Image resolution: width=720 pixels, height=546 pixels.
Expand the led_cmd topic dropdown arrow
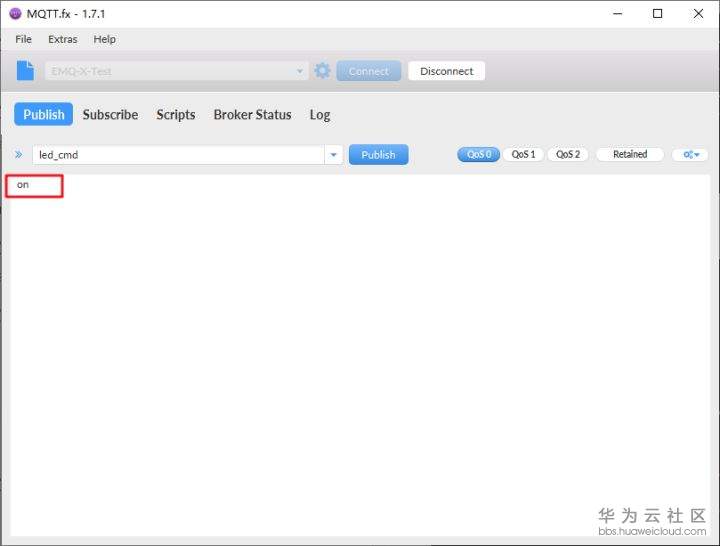(x=334, y=155)
